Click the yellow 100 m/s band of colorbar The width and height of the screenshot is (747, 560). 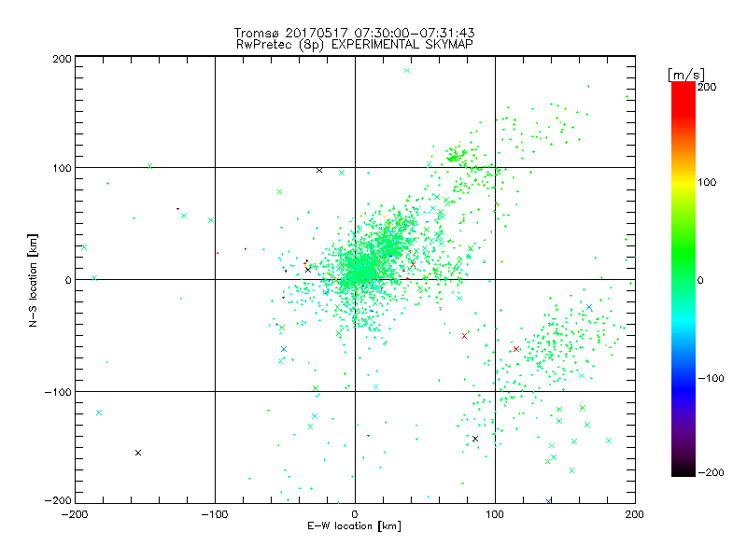[684, 182]
